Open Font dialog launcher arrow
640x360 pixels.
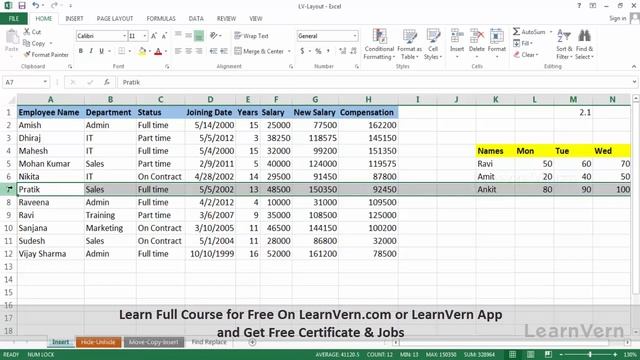coord(167,66)
